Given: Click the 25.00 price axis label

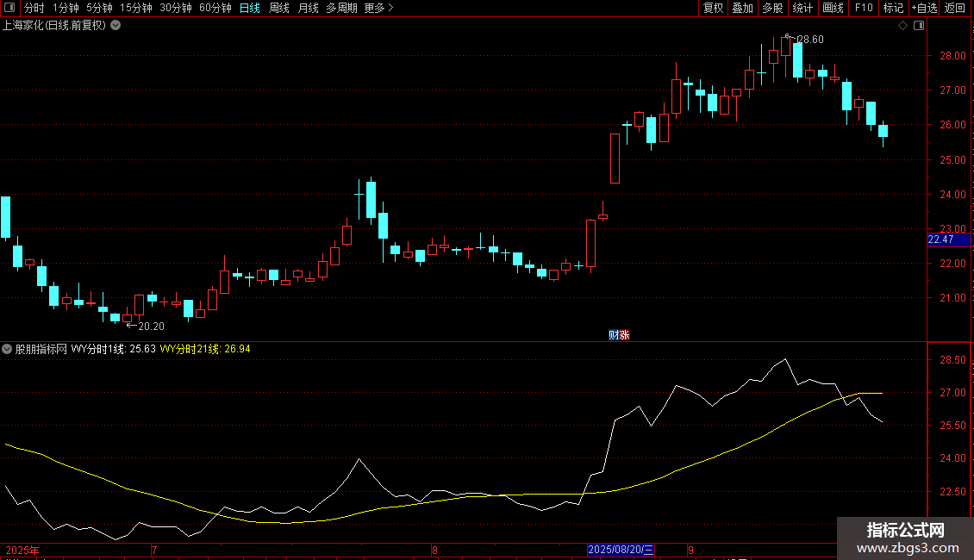Looking at the screenshot, I should [x=952, y=159].
